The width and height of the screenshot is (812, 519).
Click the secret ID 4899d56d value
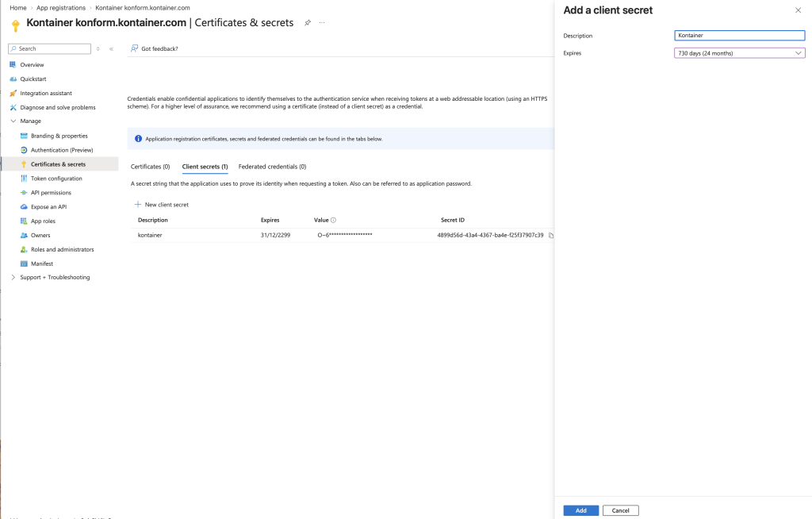(490, 236)
